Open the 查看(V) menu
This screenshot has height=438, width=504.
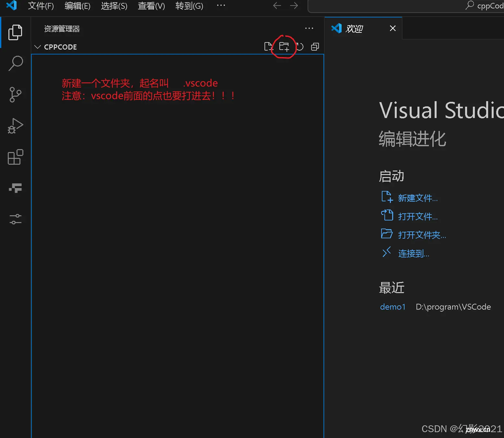(x=151, y=6)
